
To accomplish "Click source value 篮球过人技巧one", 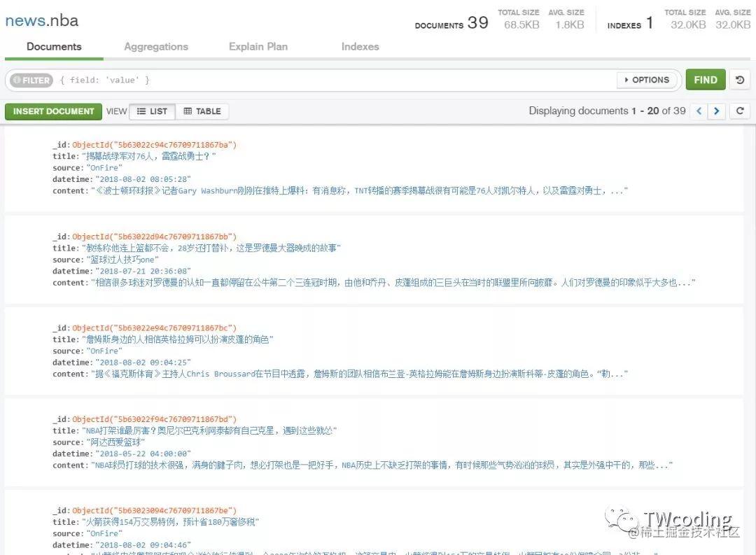I will [122, 260].
